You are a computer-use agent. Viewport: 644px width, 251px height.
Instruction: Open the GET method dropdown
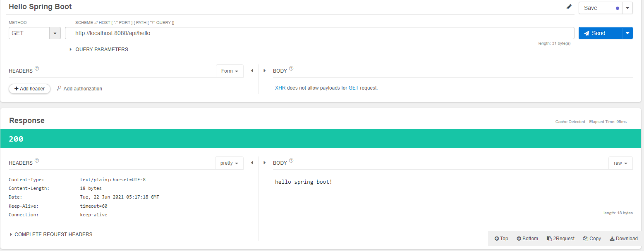[55, 33]
